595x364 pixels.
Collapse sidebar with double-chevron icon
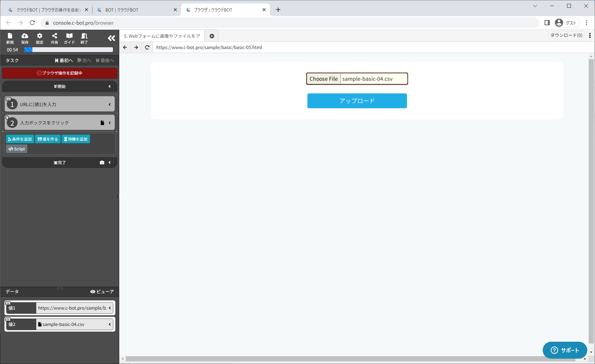tap(111, 38)
